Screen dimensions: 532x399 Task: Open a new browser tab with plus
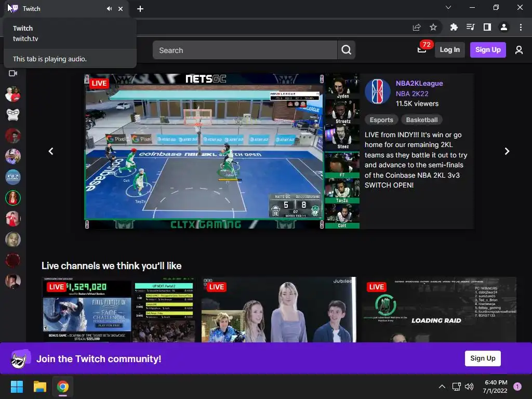[140, 9]
